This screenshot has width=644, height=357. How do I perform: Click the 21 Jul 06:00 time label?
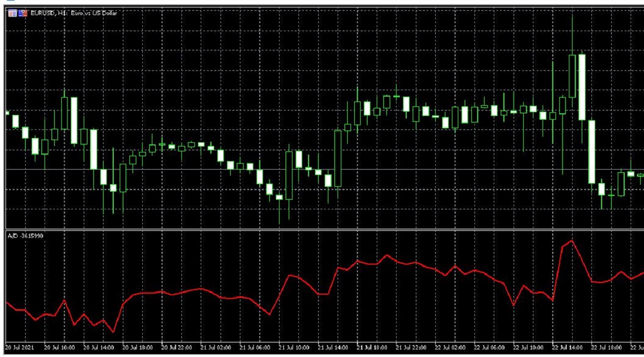click(x=255, y=348)
